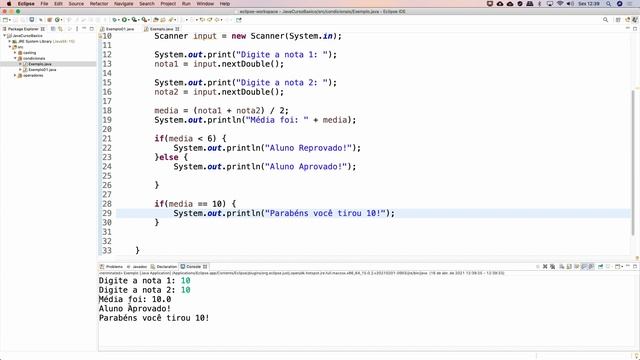Click the Spotlight search icon in menu bar
640x360 pixels.
609,4
